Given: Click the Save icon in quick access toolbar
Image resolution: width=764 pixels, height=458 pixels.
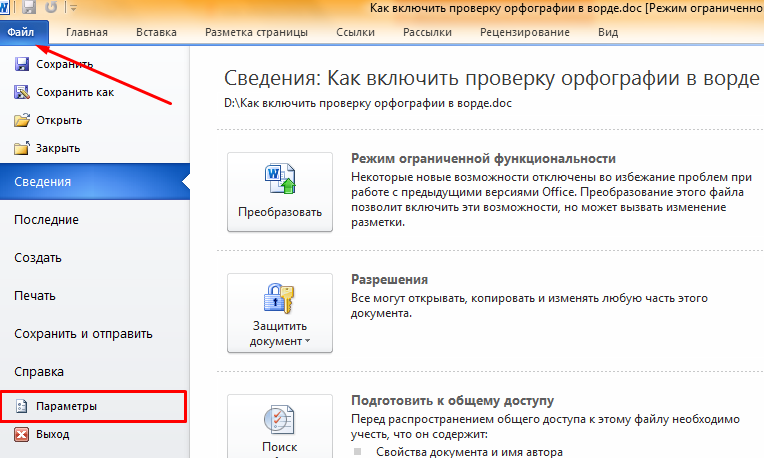Looking at the screenshot, I should pyautogui.click(x=29, y=7).
